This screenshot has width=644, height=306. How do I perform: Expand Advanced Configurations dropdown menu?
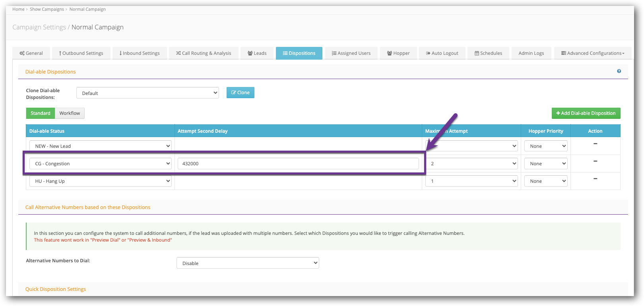(x=592, y=53)
